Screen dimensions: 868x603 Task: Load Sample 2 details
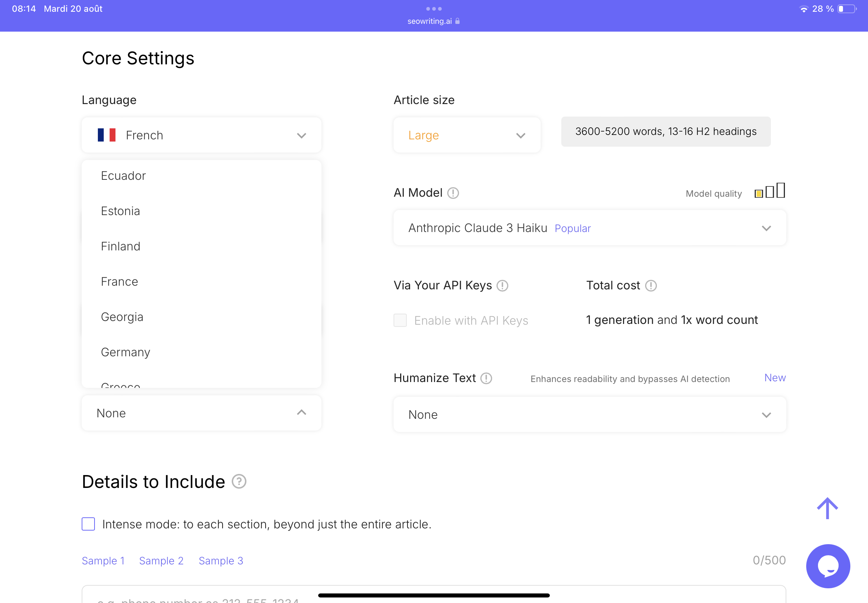pos(161,561)
